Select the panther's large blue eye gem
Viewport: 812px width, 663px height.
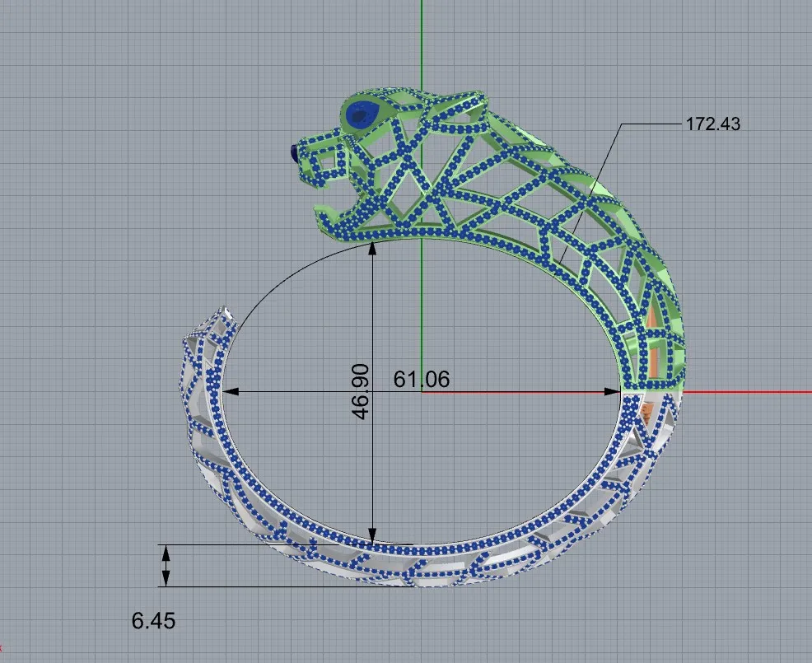coord(360,115)
